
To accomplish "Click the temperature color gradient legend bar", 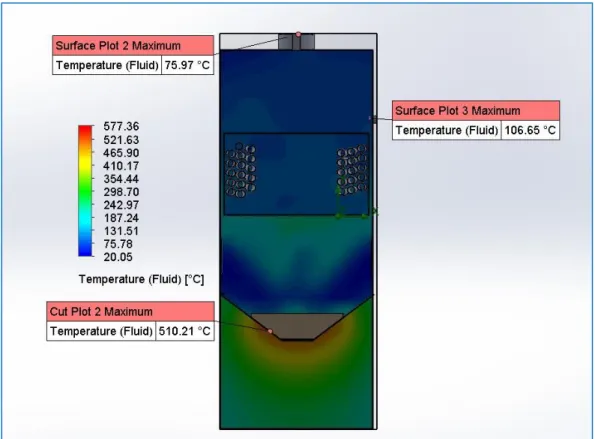I will click(x=85, y=191).
